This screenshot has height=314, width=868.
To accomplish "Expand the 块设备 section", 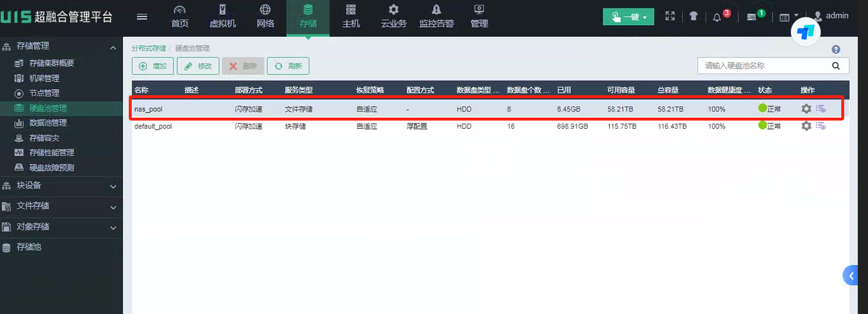I will 61,186.
